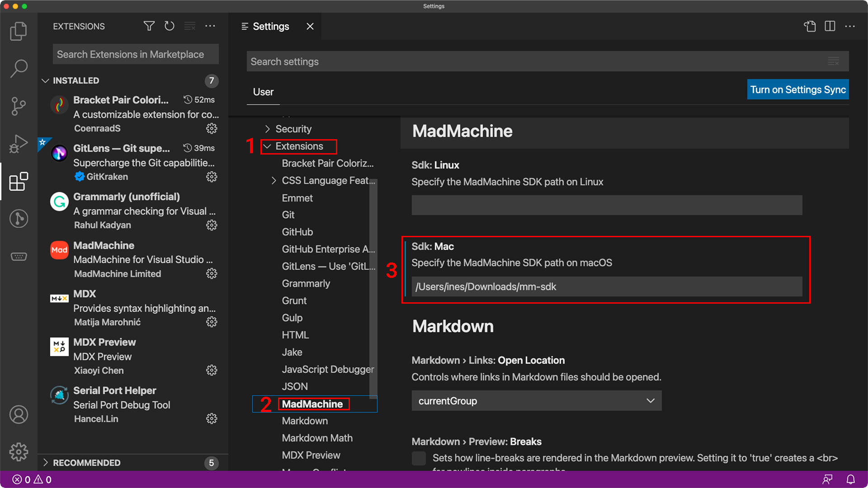Click the filter extensions funnel icon
Screen dimensions: 868x488
pos(149,26)
